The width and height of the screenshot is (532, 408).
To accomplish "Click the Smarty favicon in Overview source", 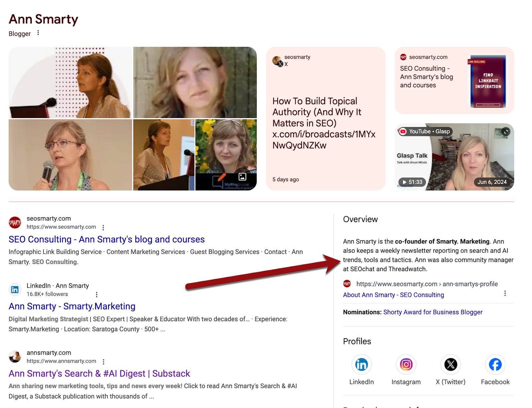I will click(347, 284).
